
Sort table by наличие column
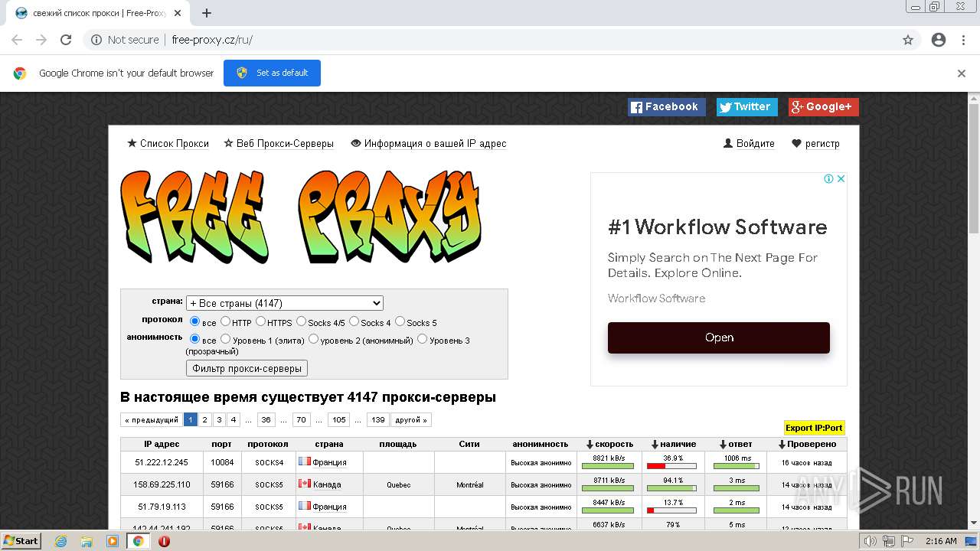[674, 444]
